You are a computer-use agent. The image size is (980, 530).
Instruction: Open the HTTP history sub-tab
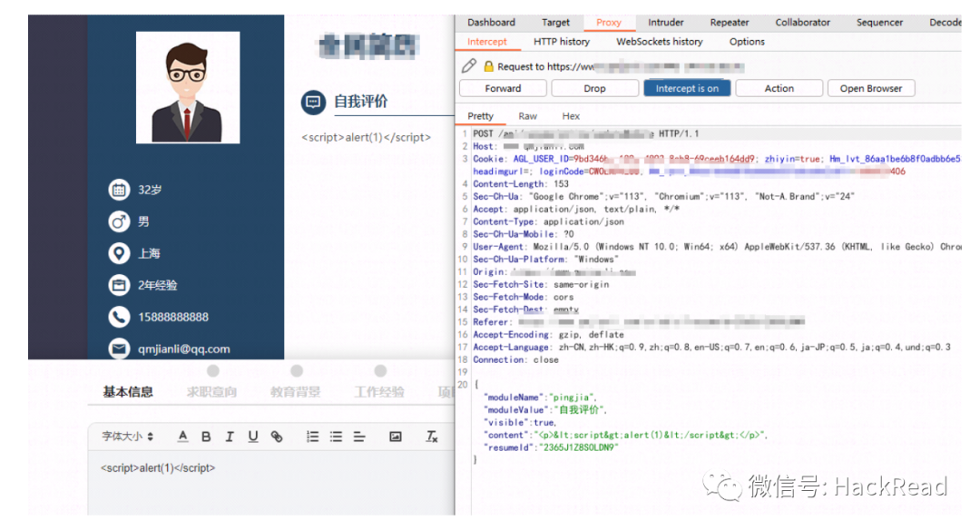pos(562,42)
